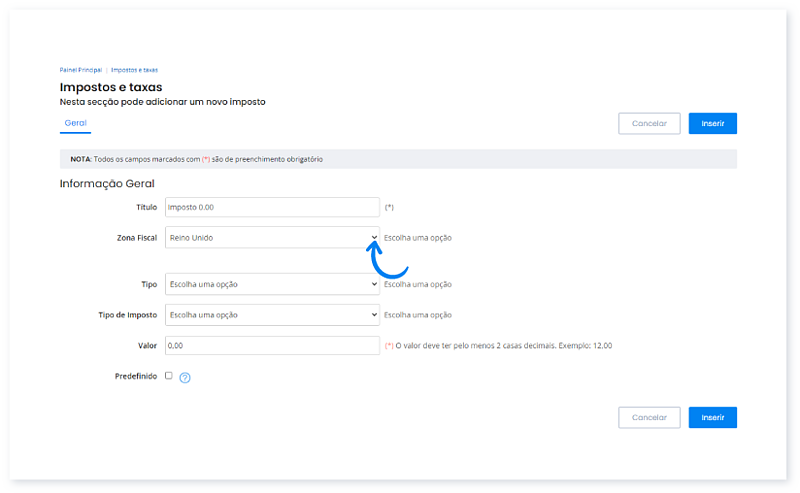800x493 pixels.
Task: Click the chevron arrow on Zona Fiscal dropdown
Action: click(x=374, y=238)
